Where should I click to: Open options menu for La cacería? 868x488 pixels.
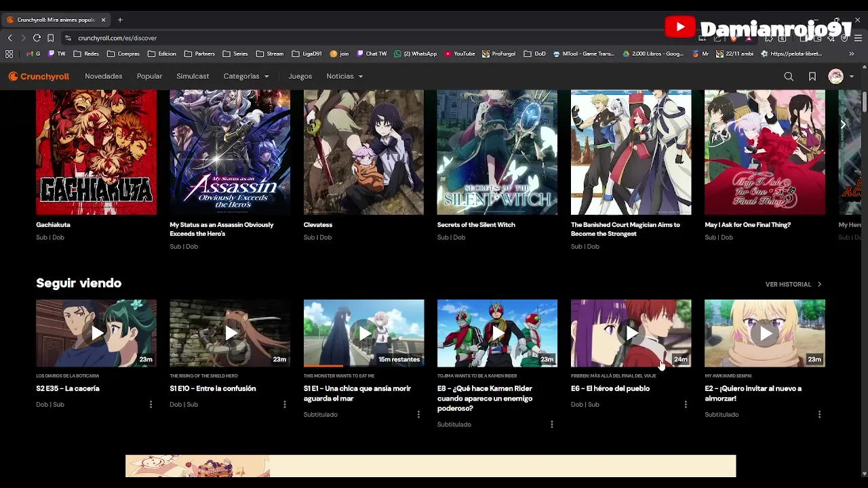point(151,405)
